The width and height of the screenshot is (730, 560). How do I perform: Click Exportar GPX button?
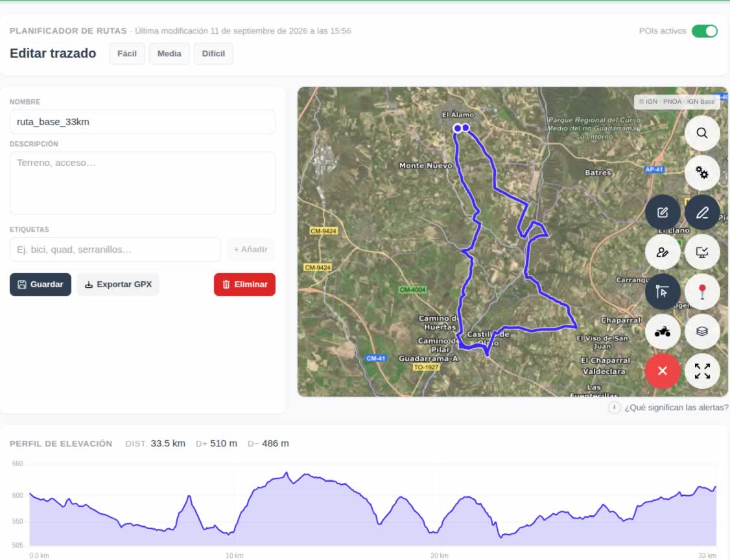(x=118, y=285)
